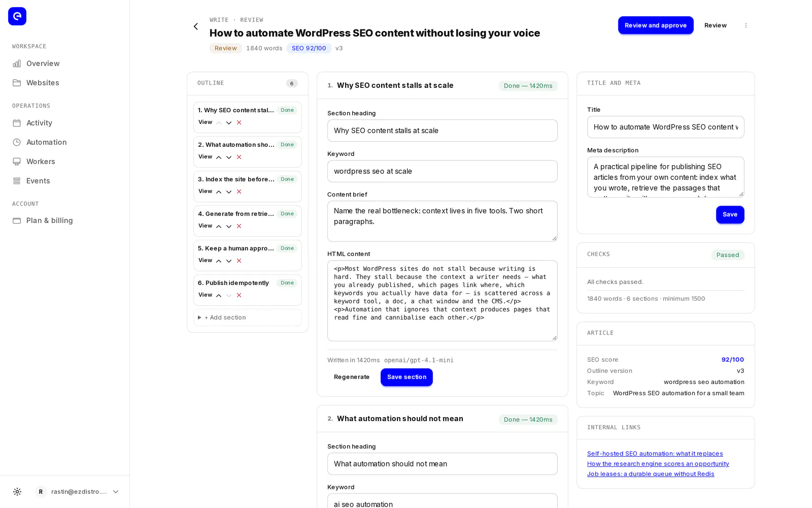Image resolution: width=812 pixels, height=508 pixels.
Task: Delete section 1 from the outline
Action: coord(239,123)
